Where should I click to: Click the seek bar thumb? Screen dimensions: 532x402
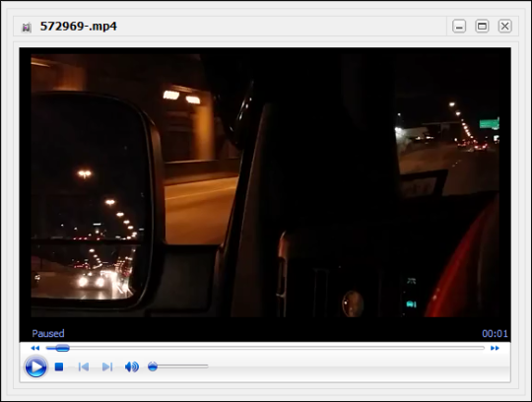62,348
